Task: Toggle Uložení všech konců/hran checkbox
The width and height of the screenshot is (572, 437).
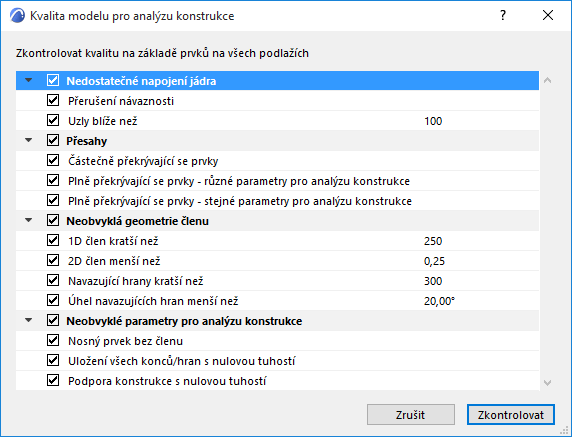Action: click(x=53, y=361)
